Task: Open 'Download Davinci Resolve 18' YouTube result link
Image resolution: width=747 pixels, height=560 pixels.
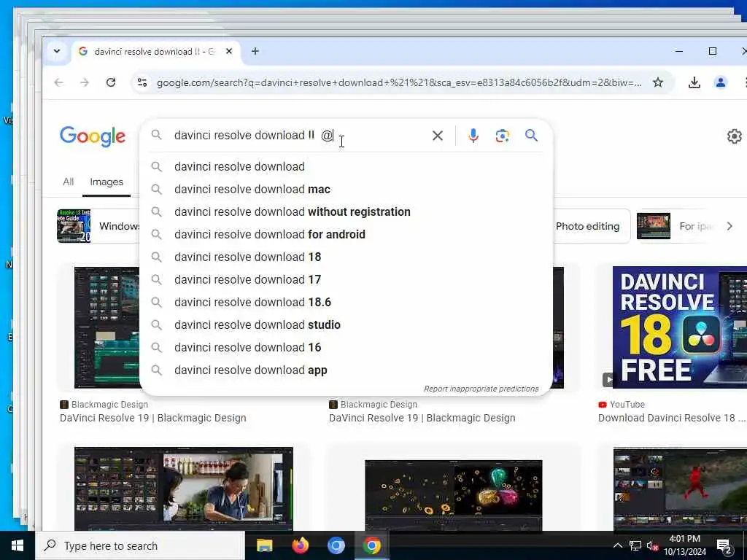Action: [672, 418]
